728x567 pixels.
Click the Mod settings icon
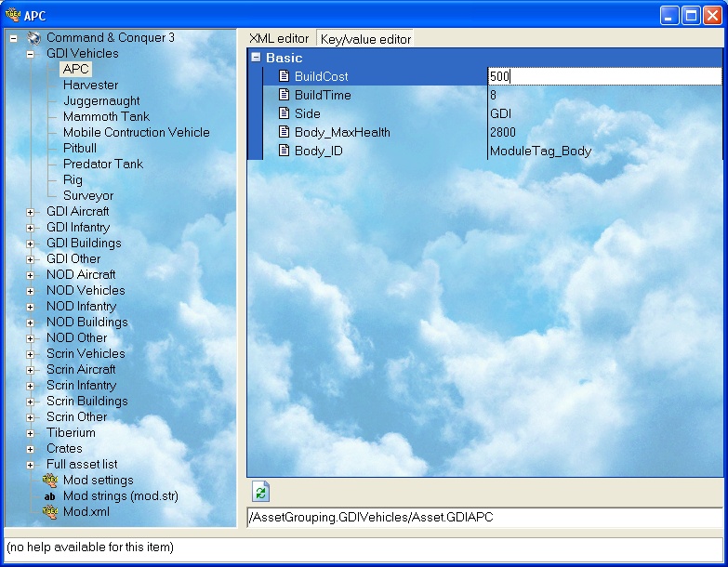tap(50, 480)
